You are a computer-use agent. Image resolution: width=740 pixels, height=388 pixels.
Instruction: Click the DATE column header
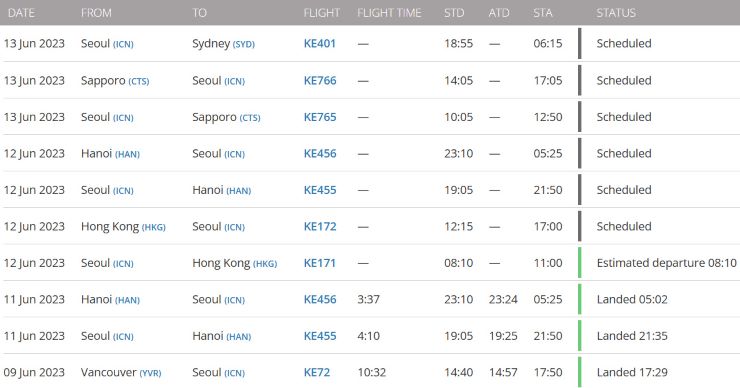[x=21, y=13]
